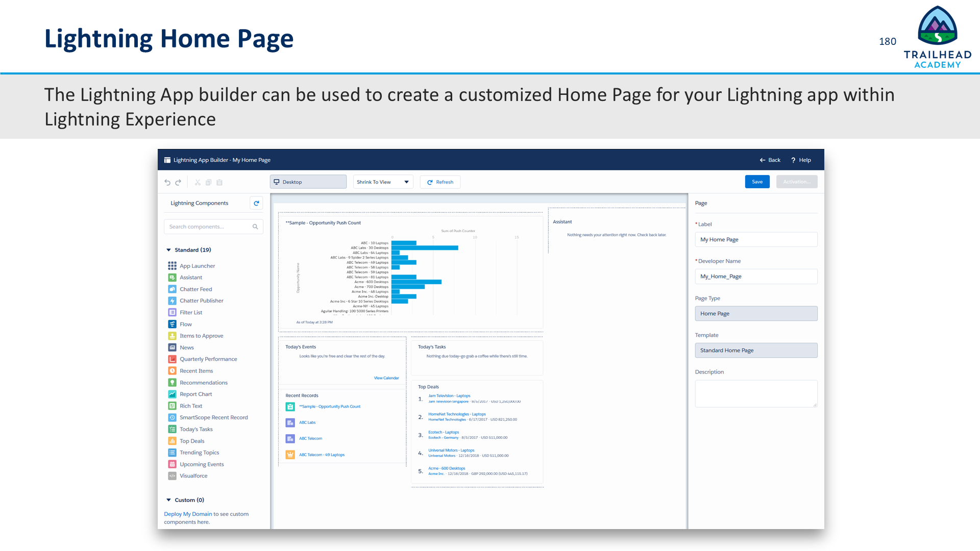This screenshot has height=551, width=980.
Task: Select the Items to Approve icon
Action: tap(173, 336)
